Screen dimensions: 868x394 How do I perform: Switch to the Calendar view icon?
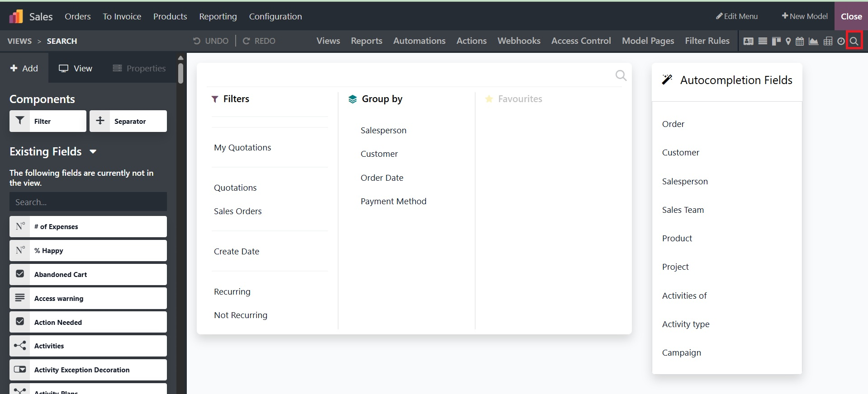coord(800,41)
